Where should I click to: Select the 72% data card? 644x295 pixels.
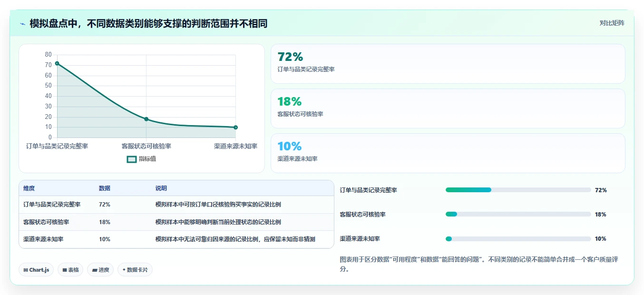click(x=448, y=64)
